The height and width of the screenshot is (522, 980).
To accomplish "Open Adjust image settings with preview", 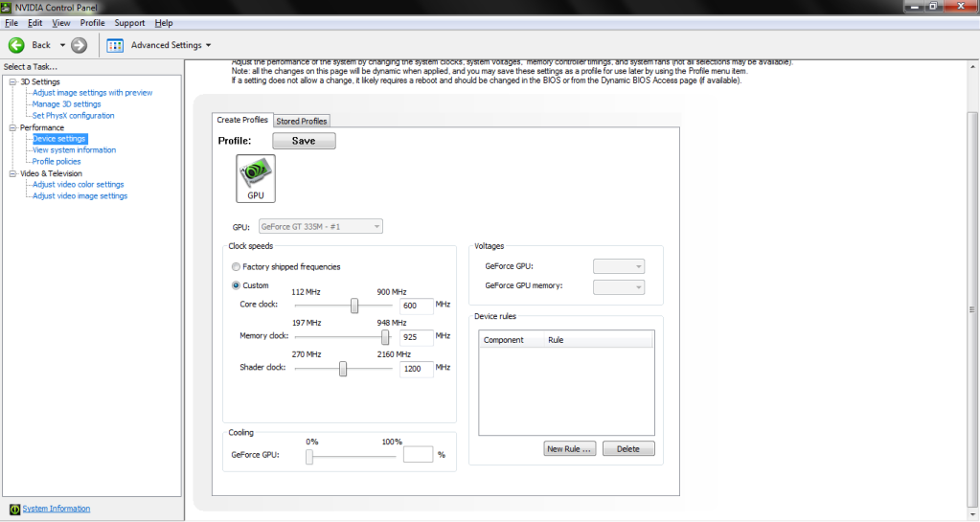I will [x=93, y=93].
